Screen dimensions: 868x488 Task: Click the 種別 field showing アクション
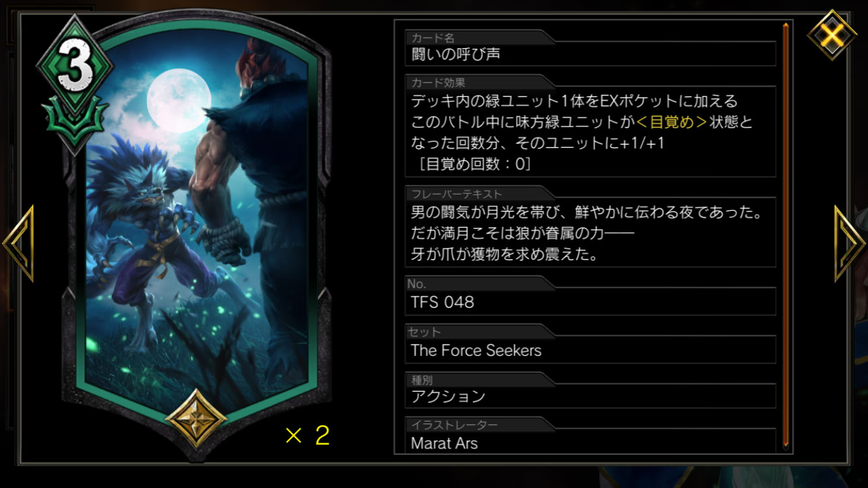[590, 396]
